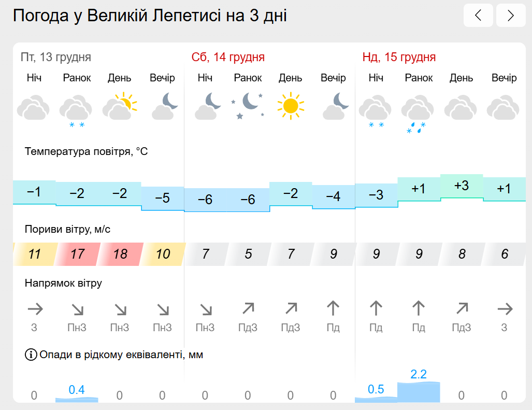The width and height of the screenshot is (532, 410).
Task: Open the Нд, 15 грудня day header
Action: (x=399, y=57)
